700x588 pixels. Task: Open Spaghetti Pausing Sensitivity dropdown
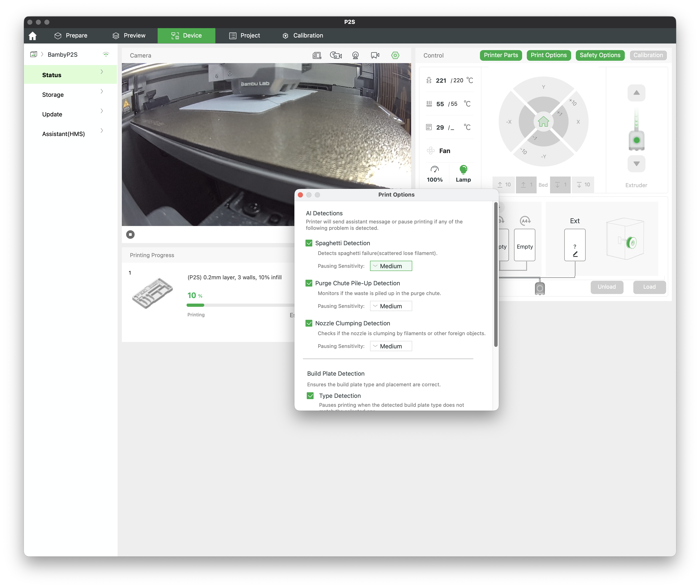(391, 266)
